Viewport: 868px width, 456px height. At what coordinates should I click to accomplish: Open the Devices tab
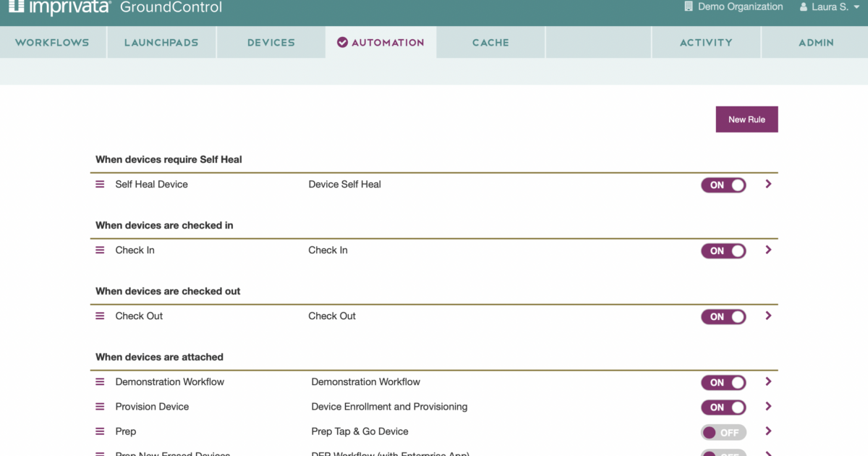pos(271,43)
